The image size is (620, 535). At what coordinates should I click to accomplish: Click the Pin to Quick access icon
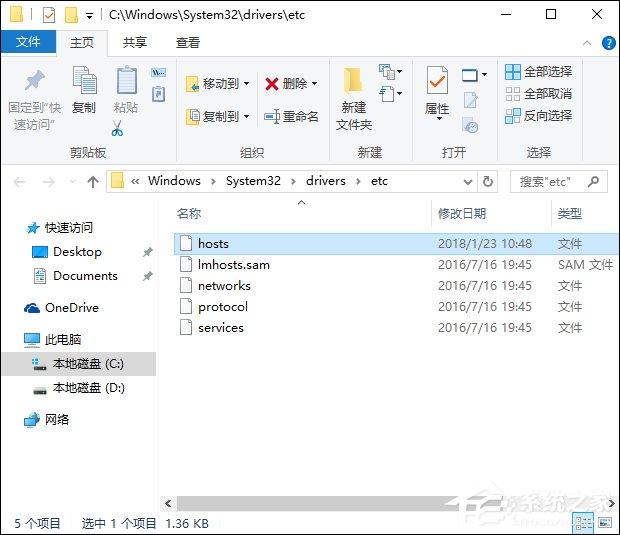point(35,81)
